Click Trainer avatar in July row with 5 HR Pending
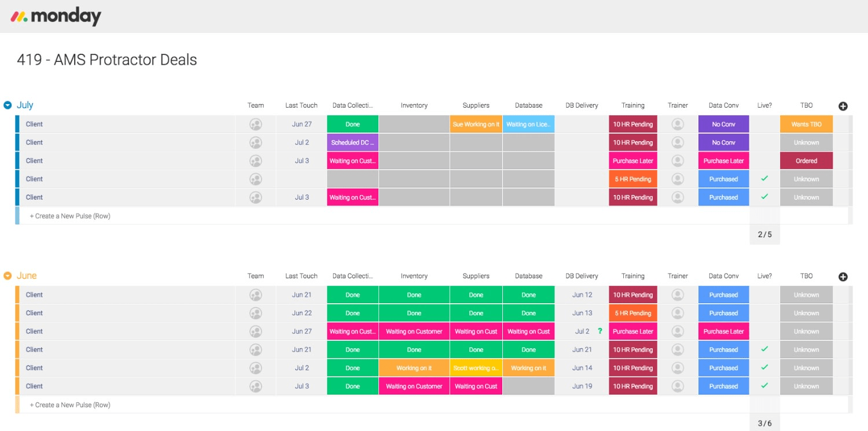Viewport: 868px width, 431px height. coord(678,179)
